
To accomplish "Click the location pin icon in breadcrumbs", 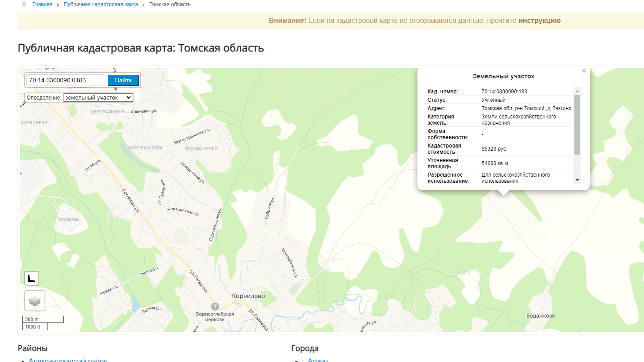I will coord(24,4).
